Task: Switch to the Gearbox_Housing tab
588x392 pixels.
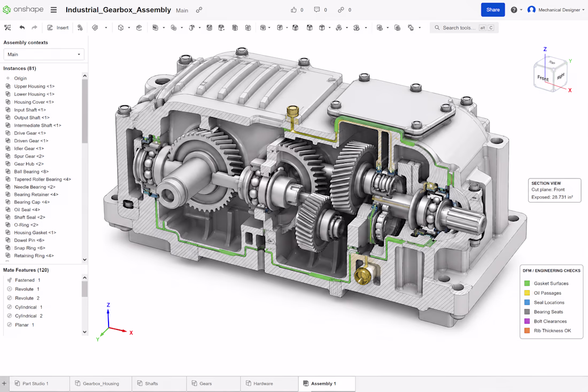Action: (x=100, y=383)
